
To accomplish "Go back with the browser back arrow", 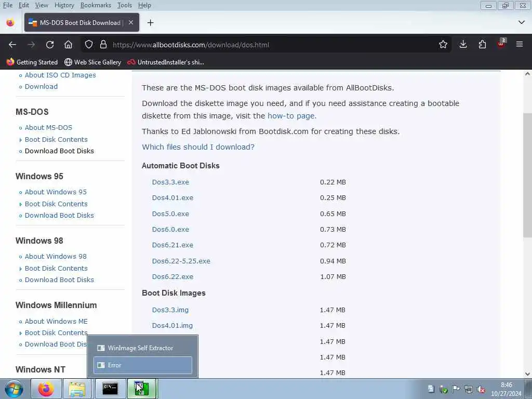I will point(12,45).
